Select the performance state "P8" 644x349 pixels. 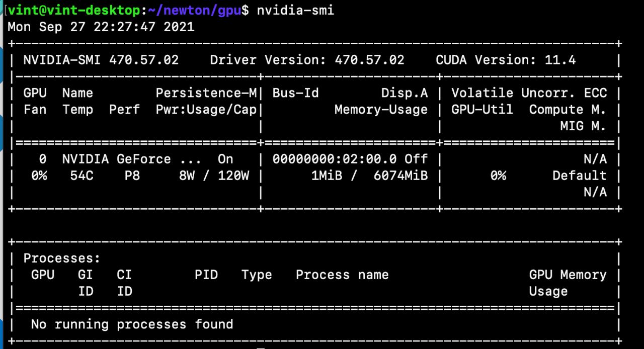[132, 176]
